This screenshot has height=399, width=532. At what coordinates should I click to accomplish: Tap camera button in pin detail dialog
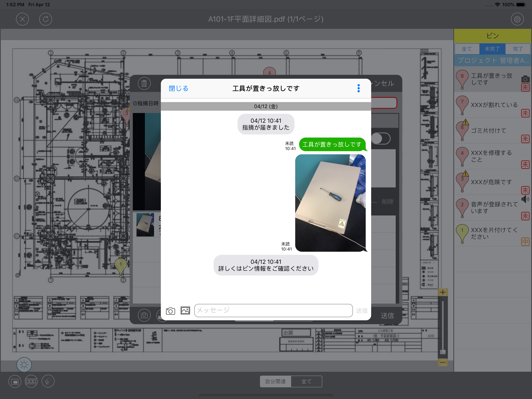click(x=144, y=315)
